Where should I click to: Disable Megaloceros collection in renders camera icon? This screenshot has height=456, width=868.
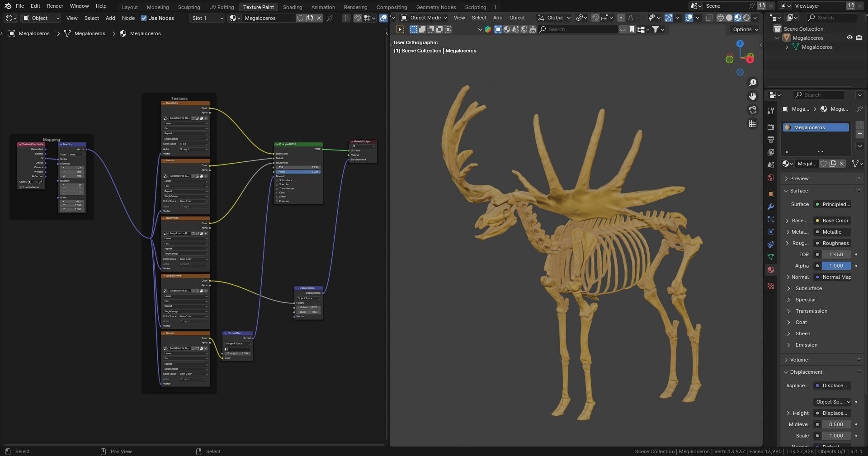(x=859, y=38)
